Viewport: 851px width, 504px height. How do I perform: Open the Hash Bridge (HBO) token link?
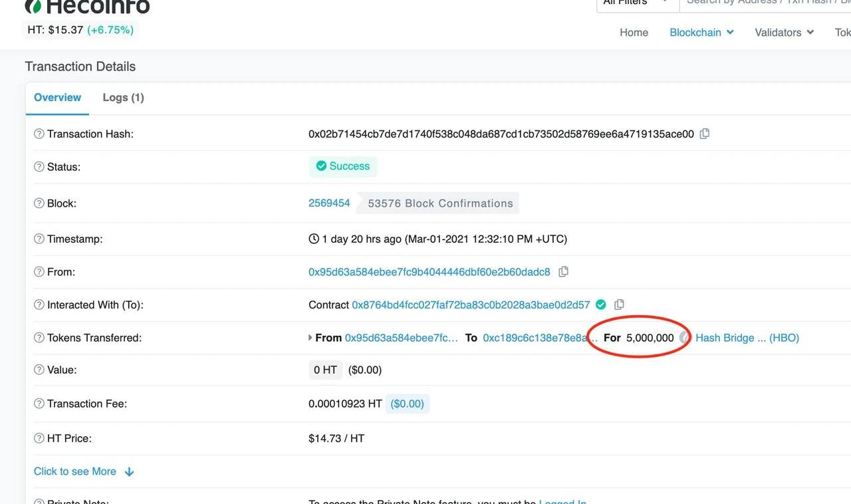click(747, 338)
